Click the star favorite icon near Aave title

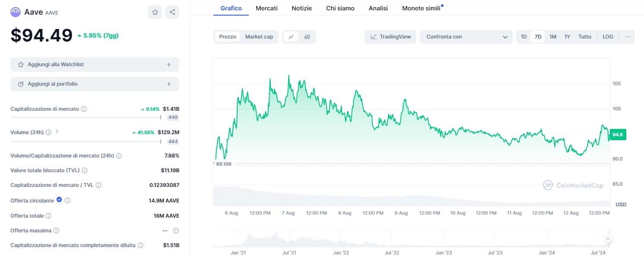(x=155, y=12)
